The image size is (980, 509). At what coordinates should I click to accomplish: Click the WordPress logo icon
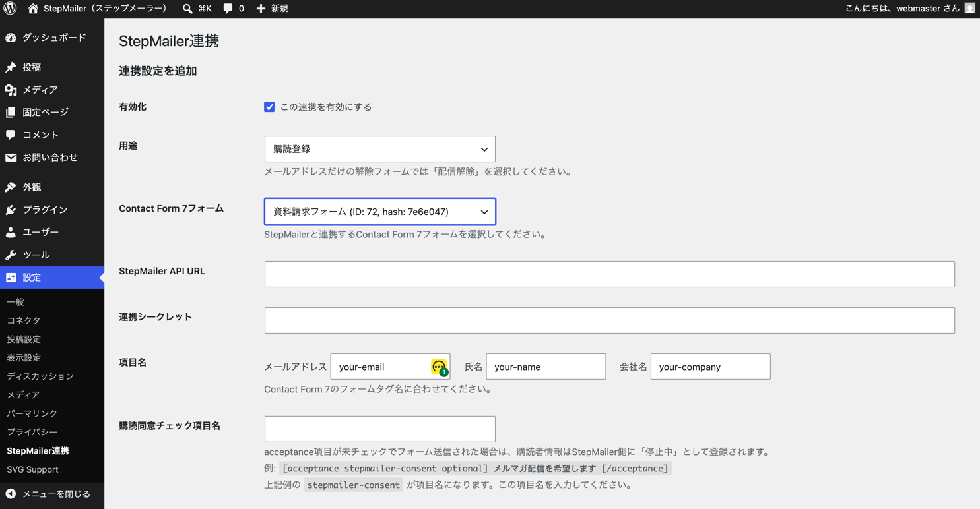click(10, 9)
